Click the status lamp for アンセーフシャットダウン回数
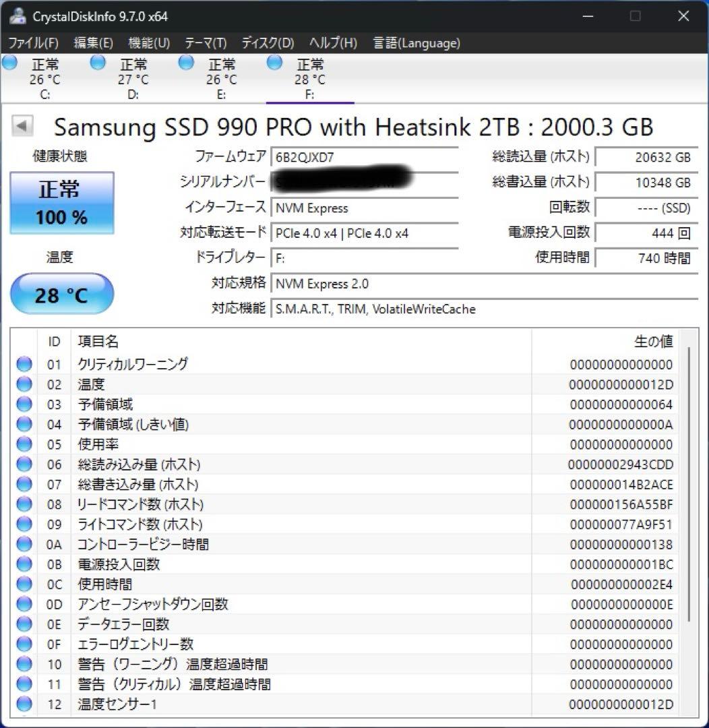Viewport: 709px width, 728px height. click(x=24, y=604)
